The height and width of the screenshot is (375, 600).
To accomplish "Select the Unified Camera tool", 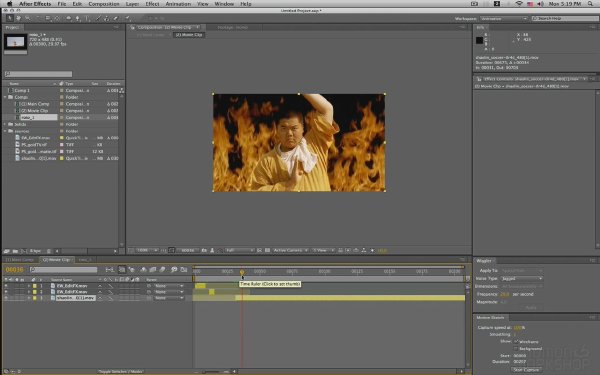I will click(x=48, y=18).
